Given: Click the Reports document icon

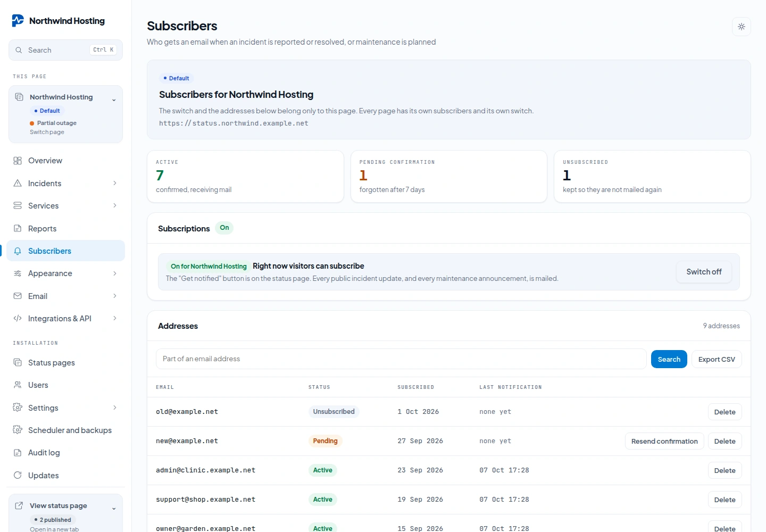Looking at the screenshot, I should [18, 228].
